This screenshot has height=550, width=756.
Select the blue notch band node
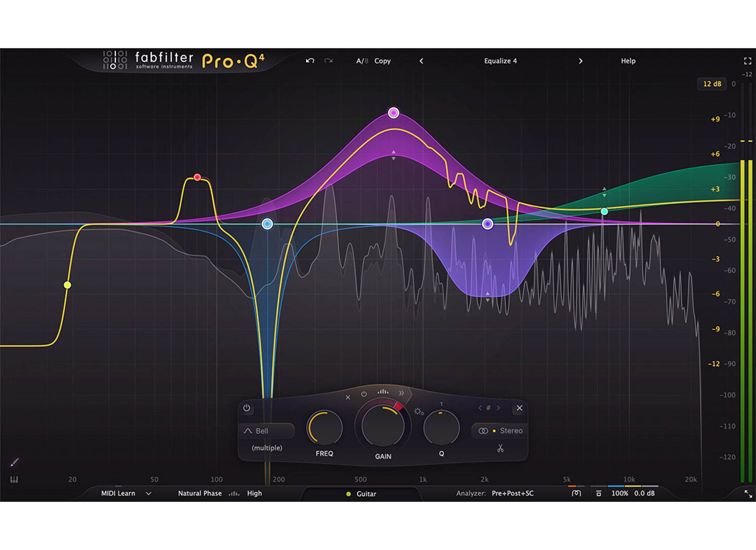pos(267,224)
